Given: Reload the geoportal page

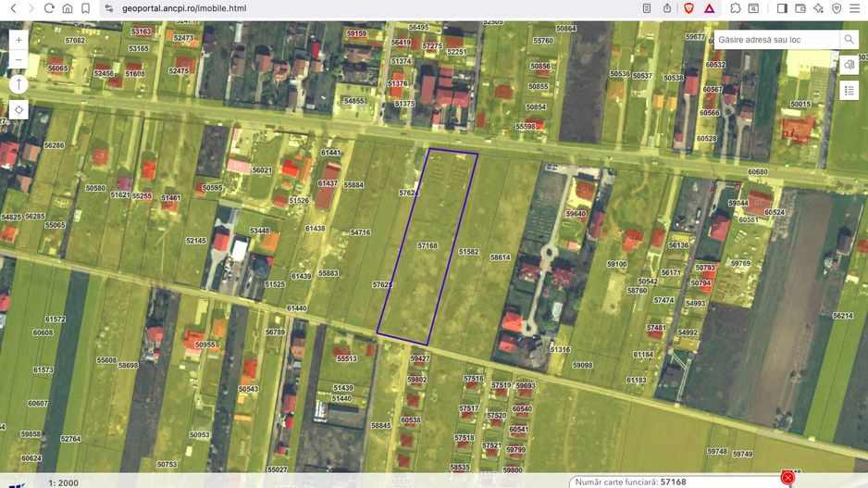Looking at the screenshot, I should (x=49, y=8).
